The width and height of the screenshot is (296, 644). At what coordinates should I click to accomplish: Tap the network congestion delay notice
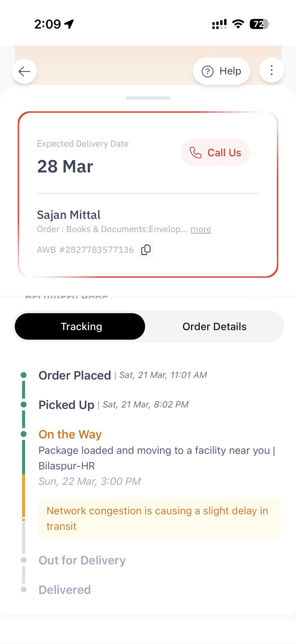coord(159,519)
